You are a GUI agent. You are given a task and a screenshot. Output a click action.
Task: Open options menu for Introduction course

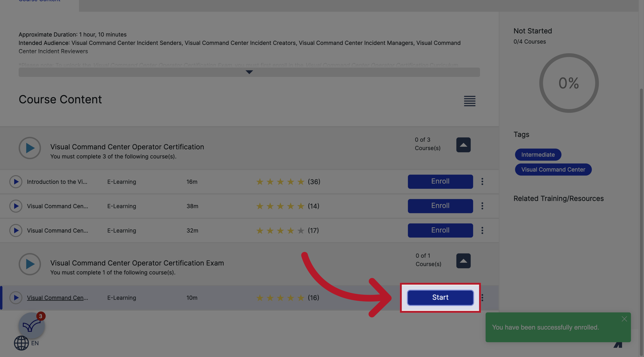click(482, 182)
